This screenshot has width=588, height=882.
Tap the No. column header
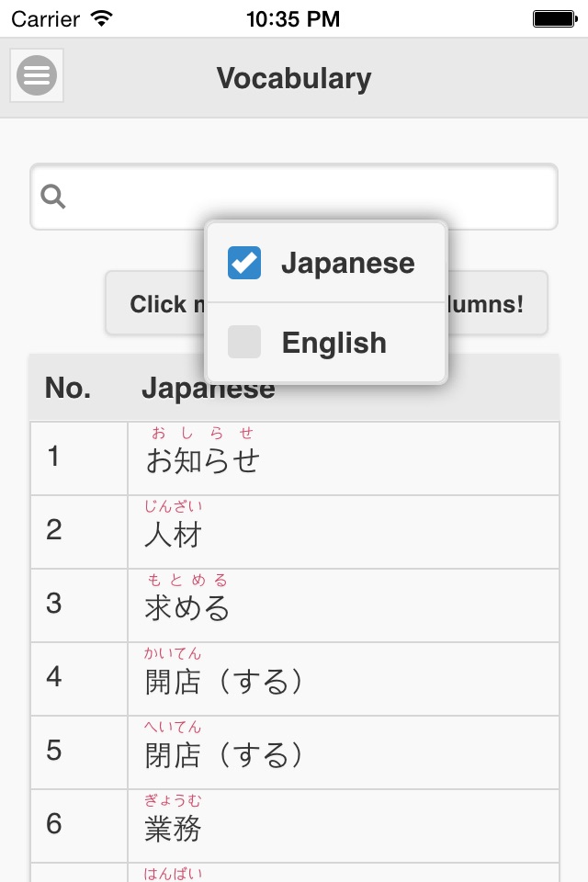point(68,389)
